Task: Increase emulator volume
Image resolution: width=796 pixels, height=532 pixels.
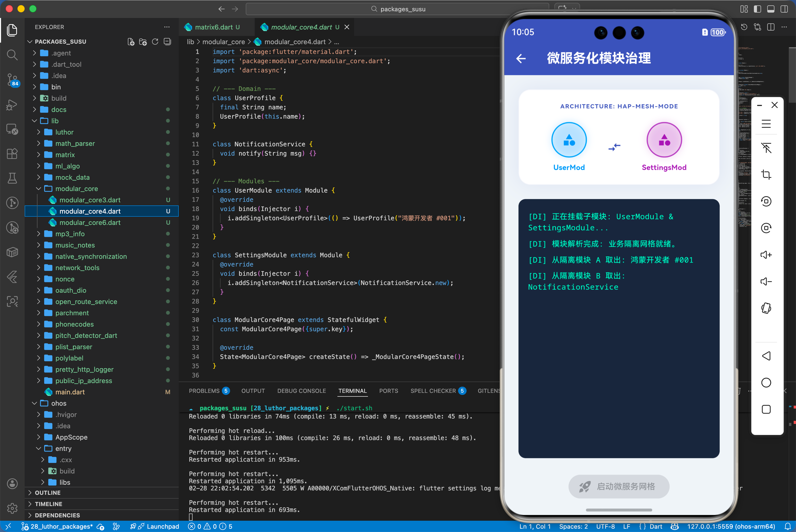Action: [x=766, y=255]
